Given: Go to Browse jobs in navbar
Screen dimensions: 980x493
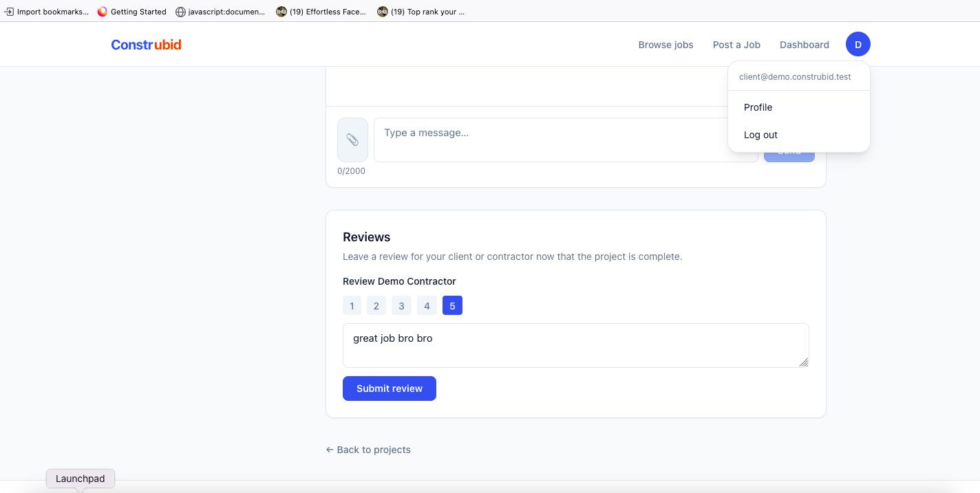Looking at the screenshot, I should coord(665,45).
